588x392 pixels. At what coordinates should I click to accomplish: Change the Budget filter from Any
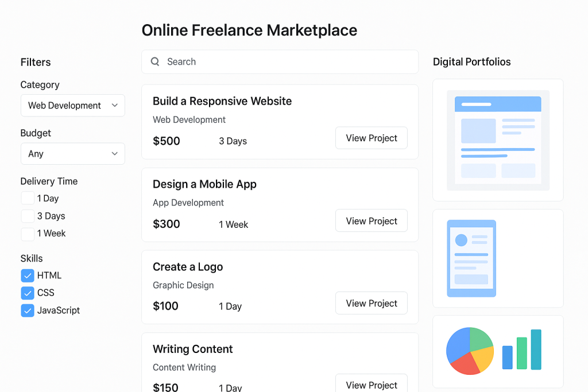[72, 154]
